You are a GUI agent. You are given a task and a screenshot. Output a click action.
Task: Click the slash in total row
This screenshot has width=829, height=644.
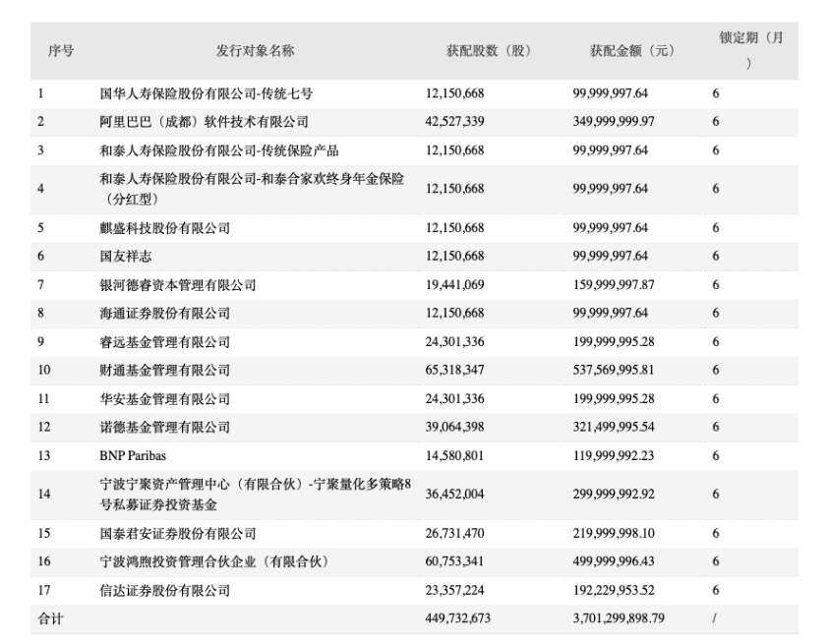715,618
